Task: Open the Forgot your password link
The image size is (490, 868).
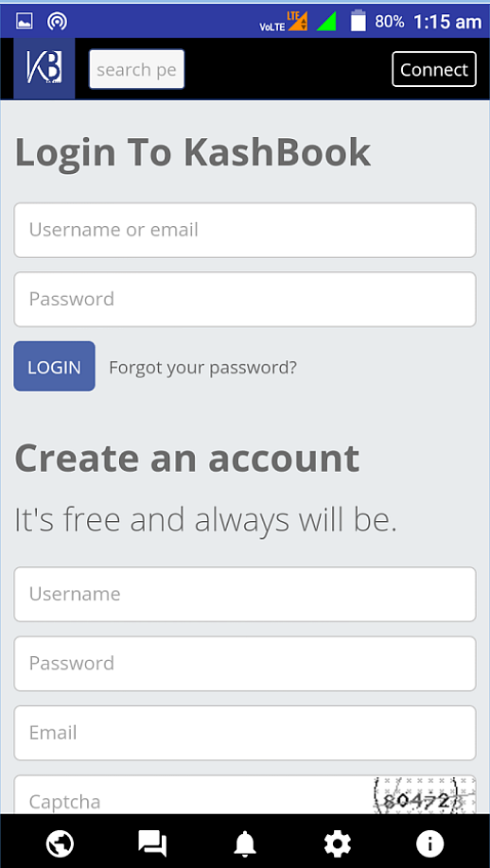Action: tap(202, 368)
